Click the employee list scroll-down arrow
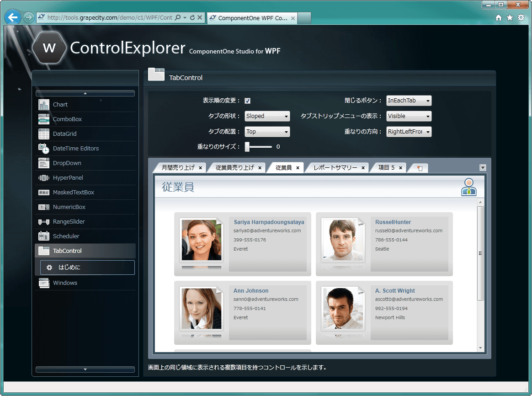This screenshot has height=396, width=532. tap(480, 348)
